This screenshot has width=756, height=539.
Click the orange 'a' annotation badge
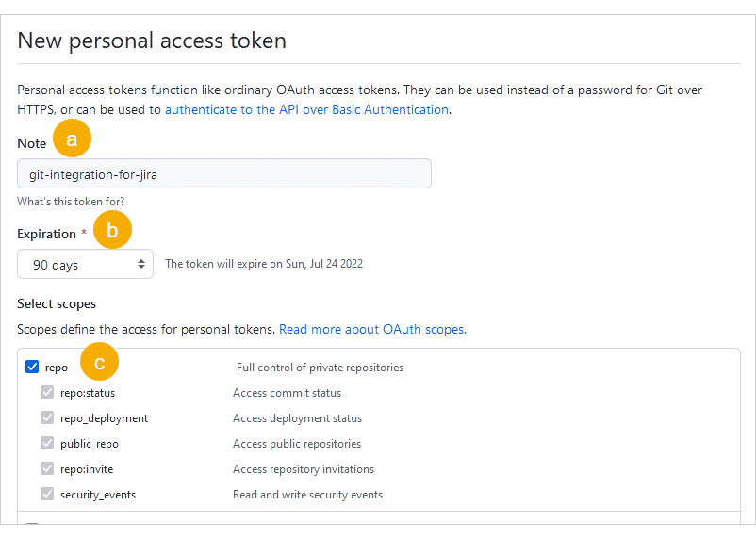[x=72, y=140]
